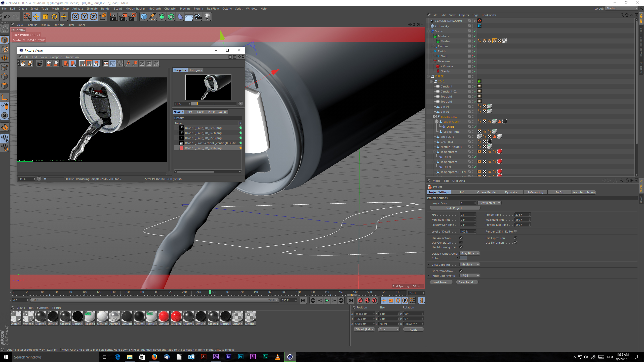This screenshot has width=644, height=362.
Task: Toggle the Linear Workflow checkbox
Action: [461, 271]
